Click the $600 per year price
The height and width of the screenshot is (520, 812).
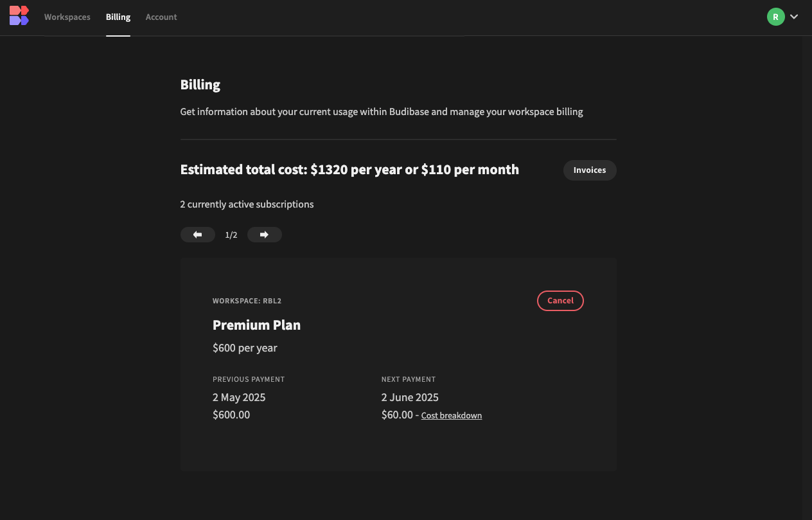pyautogui.click(x=245, y=348)
